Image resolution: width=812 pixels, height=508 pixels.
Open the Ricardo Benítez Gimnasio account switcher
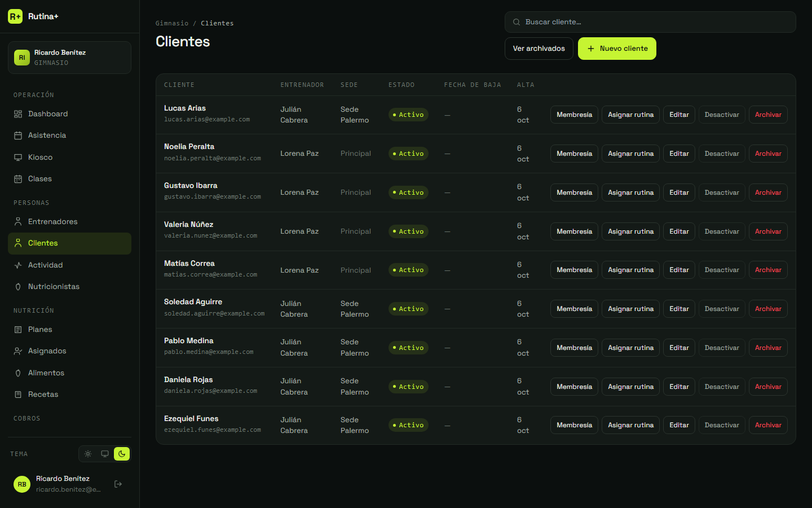click(69, 58)
